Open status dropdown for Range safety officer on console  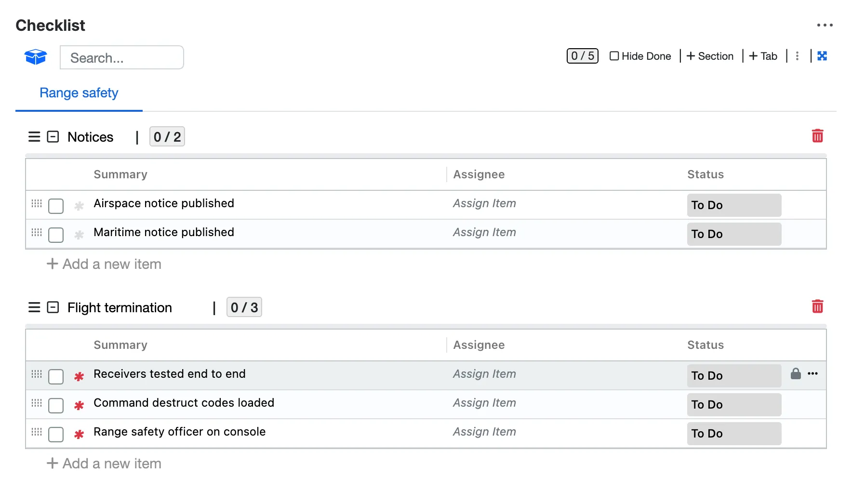734,434
